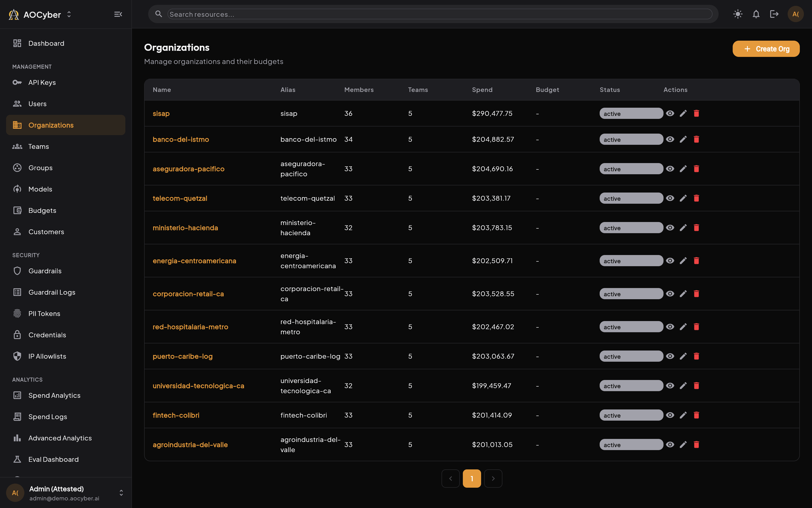
Task: Click the Status column header
Action: click(x=610, y=90)
